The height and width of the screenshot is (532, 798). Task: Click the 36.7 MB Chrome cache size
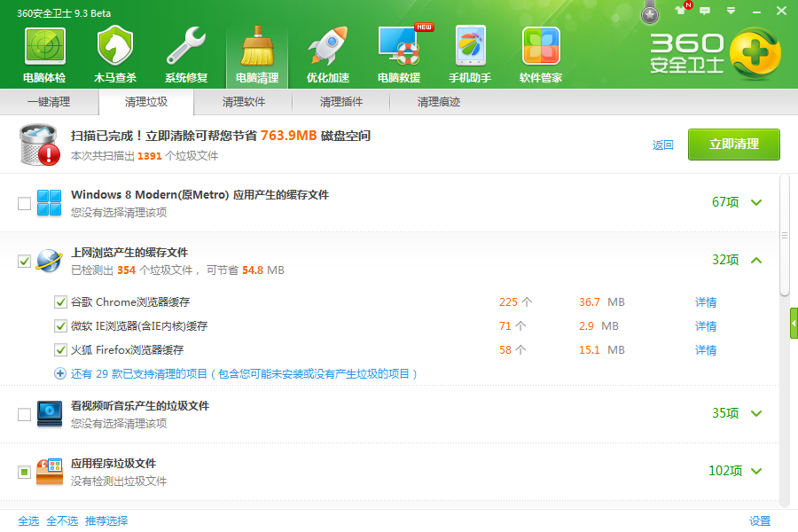pyautogui.click(x=601, y=301)
